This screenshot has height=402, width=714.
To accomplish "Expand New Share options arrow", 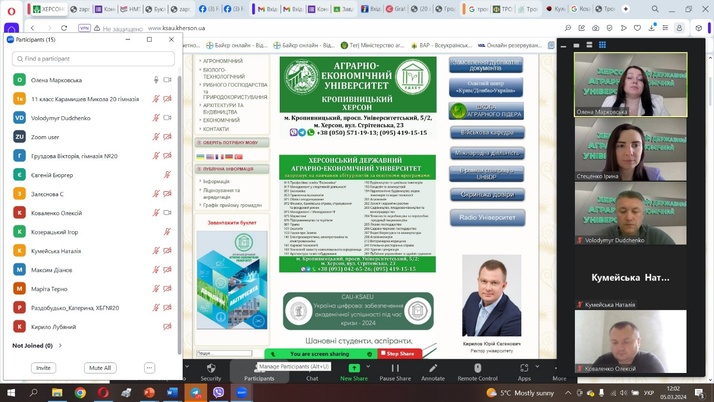I will 368,366.
